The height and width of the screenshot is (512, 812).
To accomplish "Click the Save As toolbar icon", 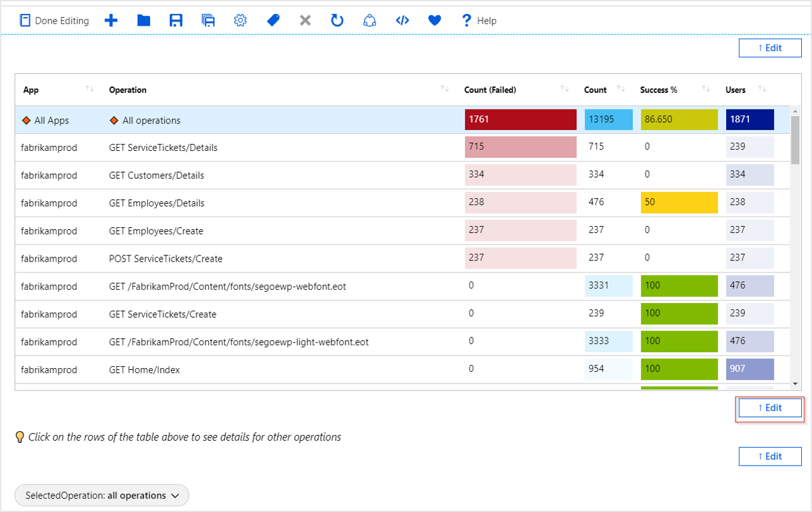I will pyautogui.click(x=208, y=20).
